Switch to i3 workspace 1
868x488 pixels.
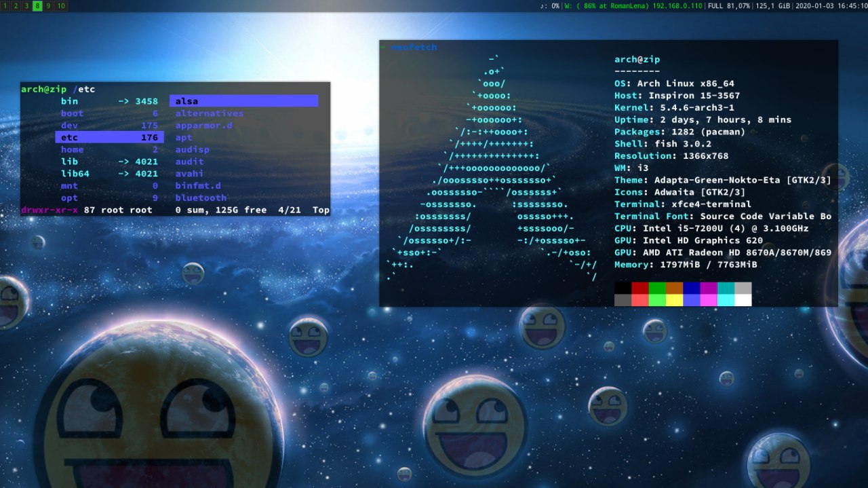5,5
